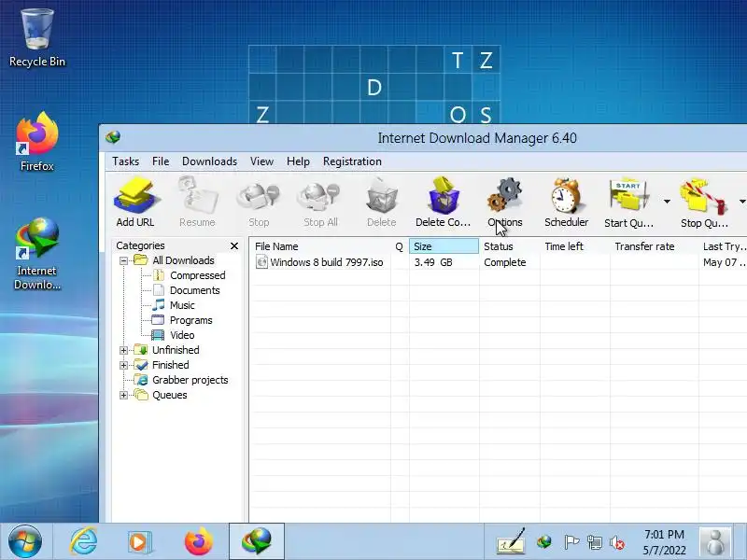The height and width of the screenshot is (560, 747).
Task: Click the IDM window title bar icon
Action: pyautogui.click(x=113, y=137)
